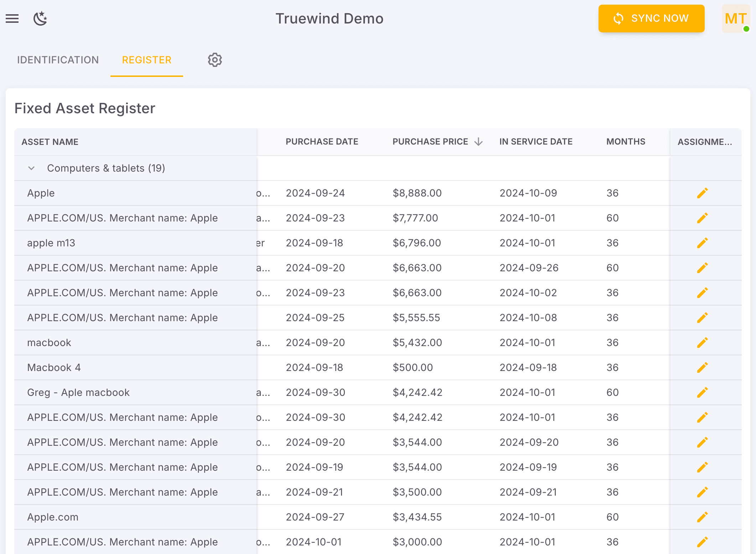The width and height of the screenshot is (756, 554).
Task: Open the MT profile avatar menu
Action: pyautogui.click(x=735, y=19)
